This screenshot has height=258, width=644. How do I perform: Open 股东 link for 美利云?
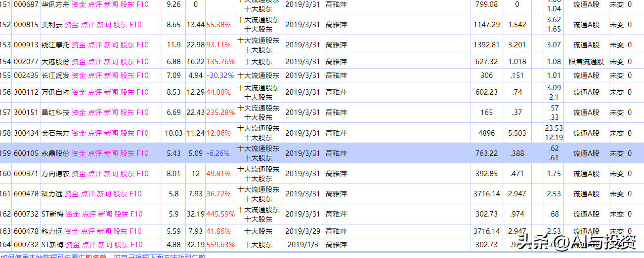121,24
